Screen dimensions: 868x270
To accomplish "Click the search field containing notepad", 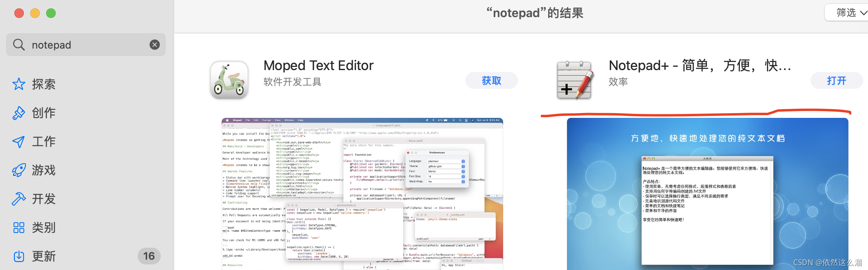I will (86, 45).
